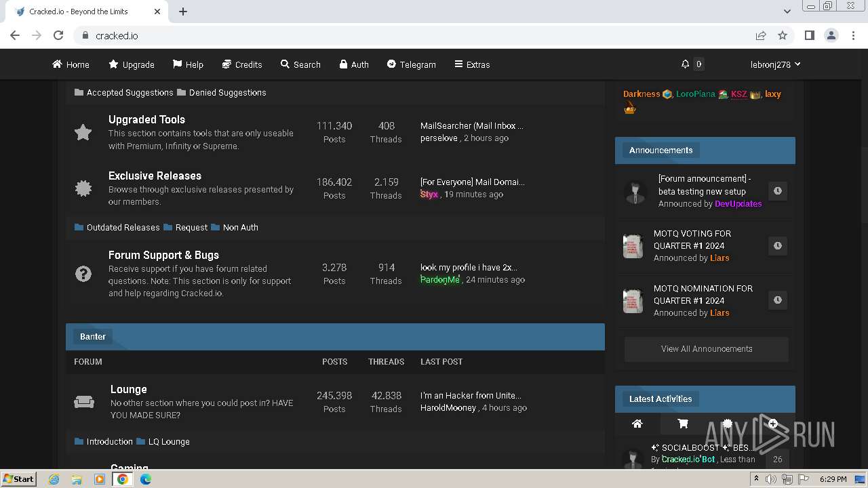Click the Forum Support question mark icon

point(83,274)
